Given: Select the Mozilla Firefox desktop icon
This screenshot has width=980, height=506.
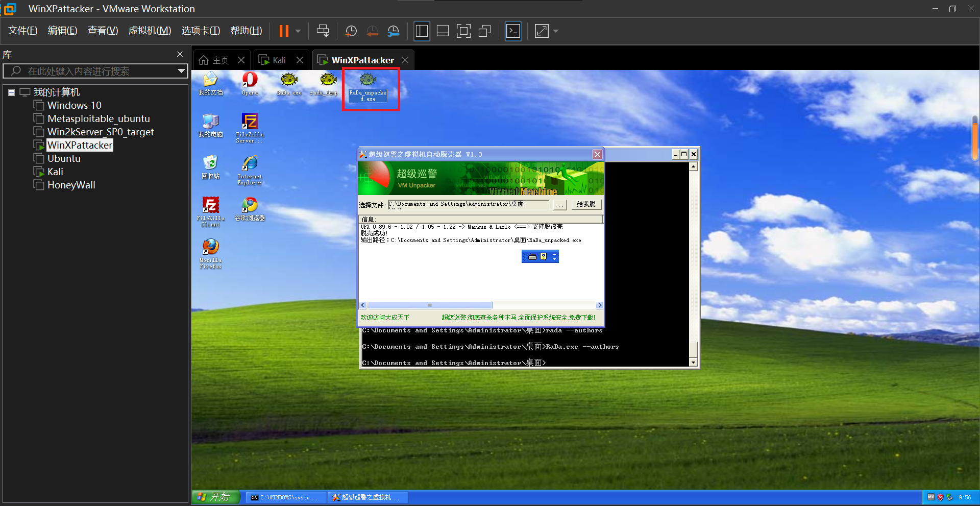Looking at the screenshot, I should coord(210,254).
